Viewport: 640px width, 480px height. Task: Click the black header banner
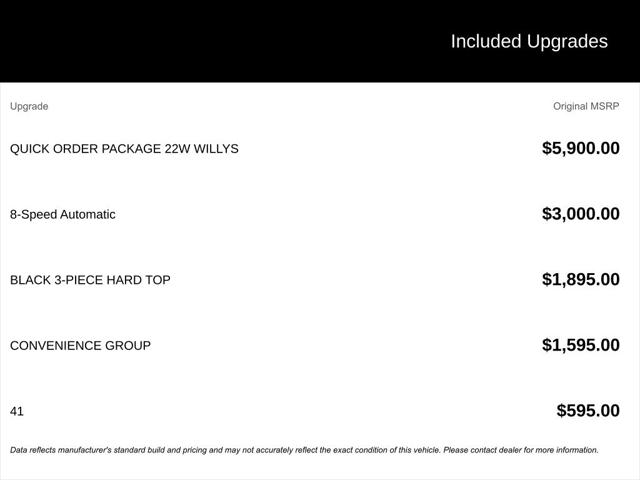pyautogui.click(x=320, y=41)
